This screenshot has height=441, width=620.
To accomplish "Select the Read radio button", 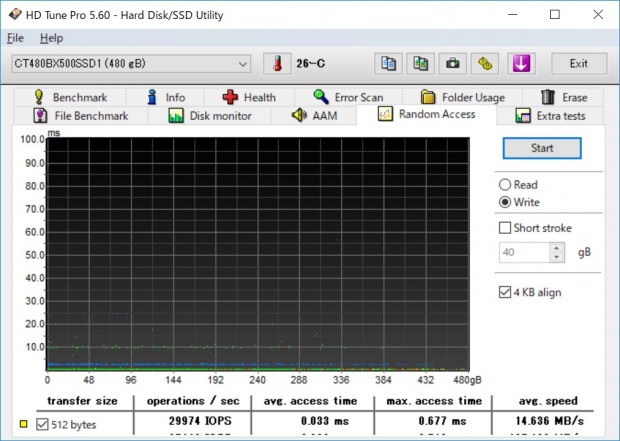I will (505, 185).
